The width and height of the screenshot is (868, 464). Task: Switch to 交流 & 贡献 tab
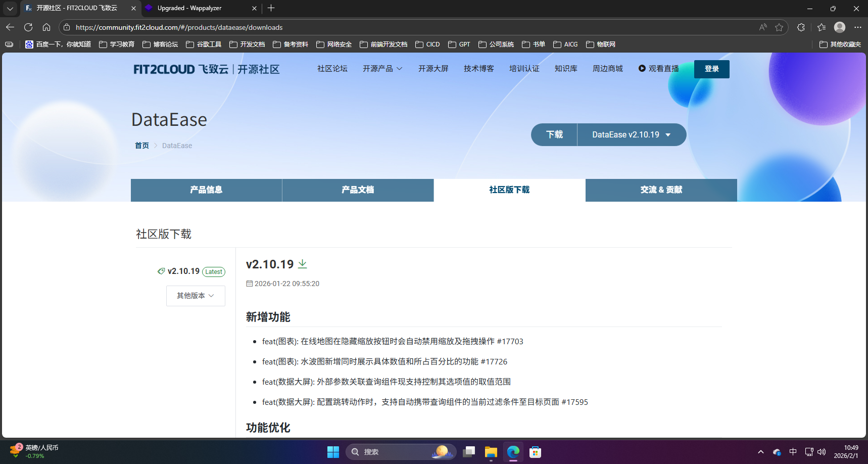pyautogui.click(x=661, y=190)
